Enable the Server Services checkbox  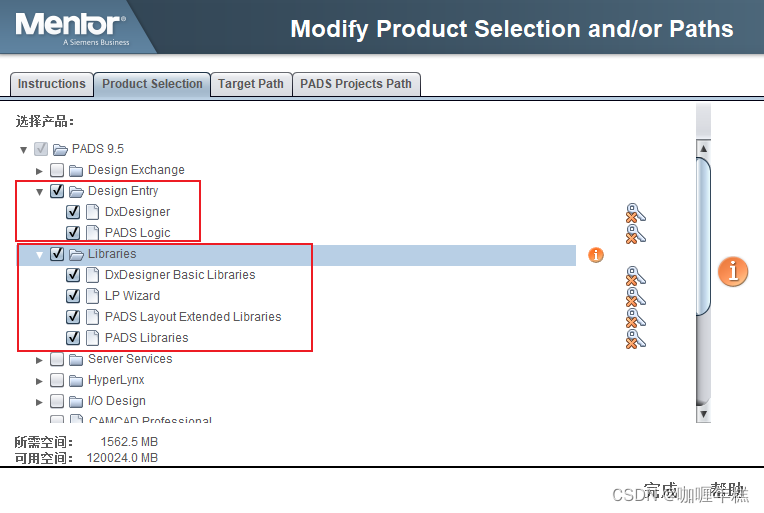57,359
